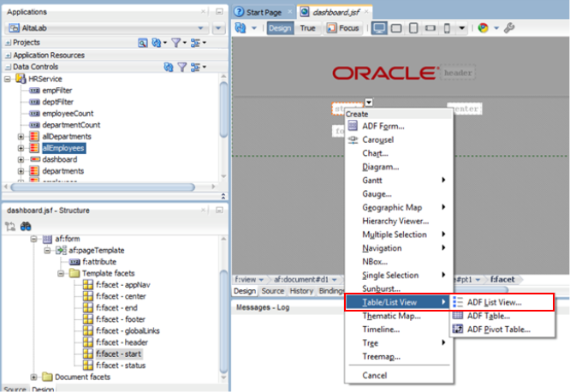Click the Projects refresh icon
Viewport: 570px width, 392px height.
pos(157,43)
